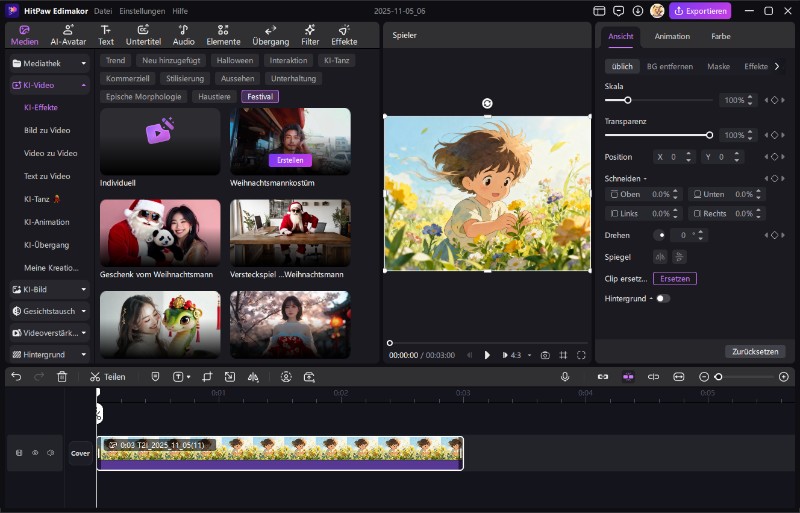Enter fullscreen preview in the player
800x513 pixels.
[581, 355]
